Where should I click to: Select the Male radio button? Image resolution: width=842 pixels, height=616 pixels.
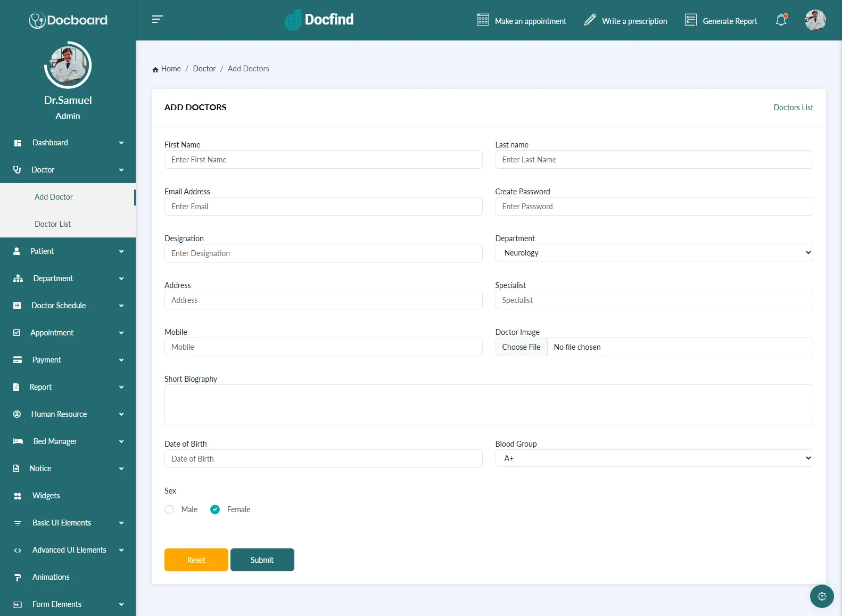point(169,510)
